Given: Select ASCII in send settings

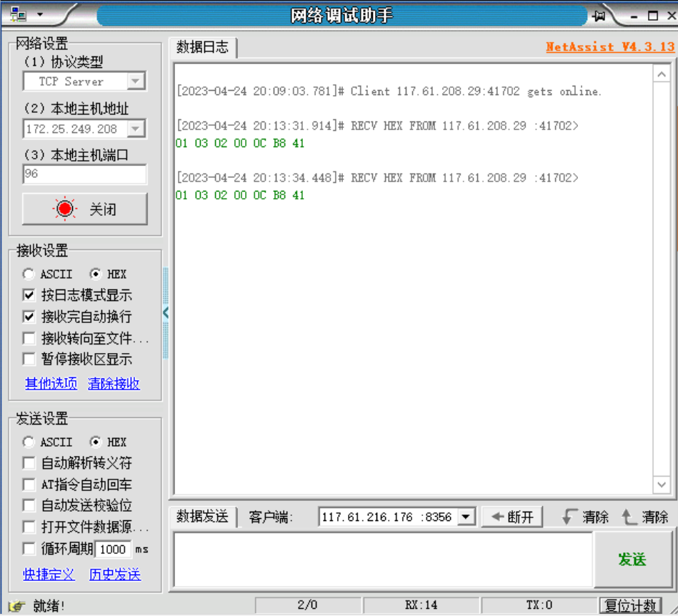Looking at the screenshot, I should (x=48, y=442).
